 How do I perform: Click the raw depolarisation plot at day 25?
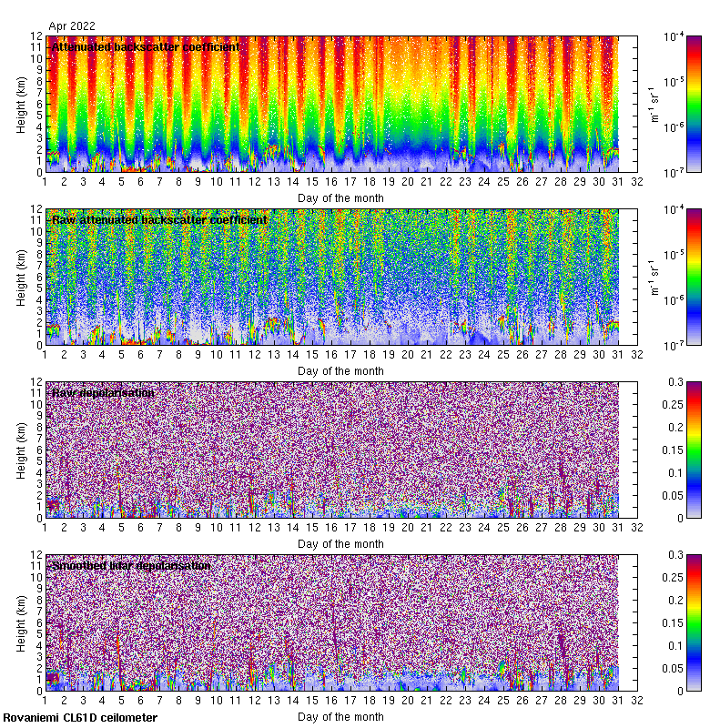[503, 450]
